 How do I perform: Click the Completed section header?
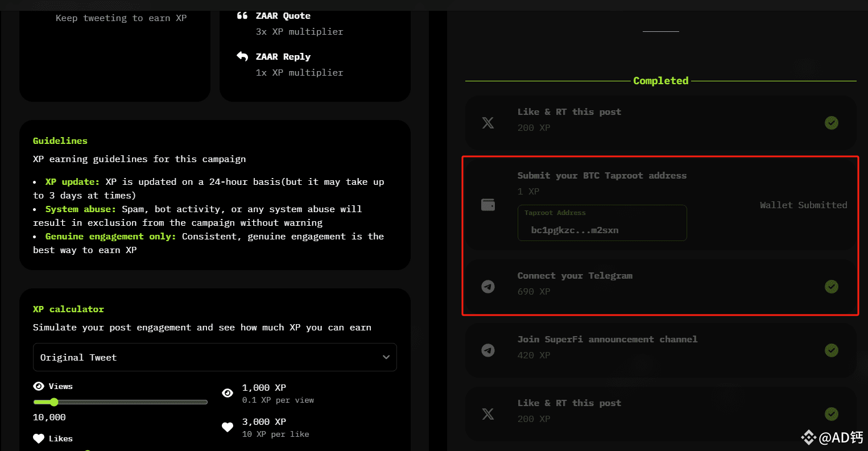point(660,80)
